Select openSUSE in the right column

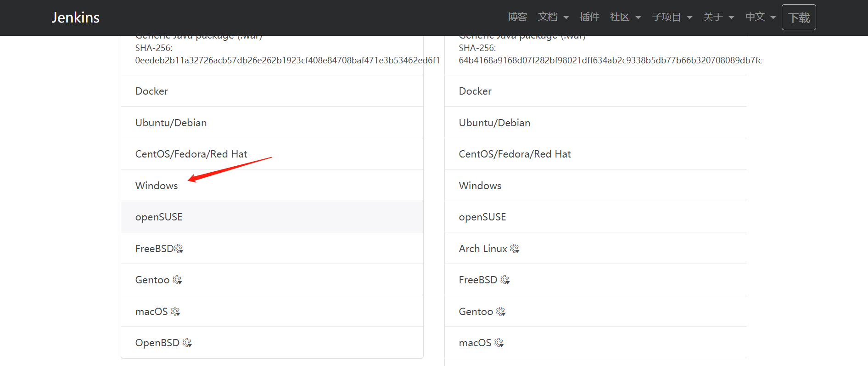tap(596, 217)
